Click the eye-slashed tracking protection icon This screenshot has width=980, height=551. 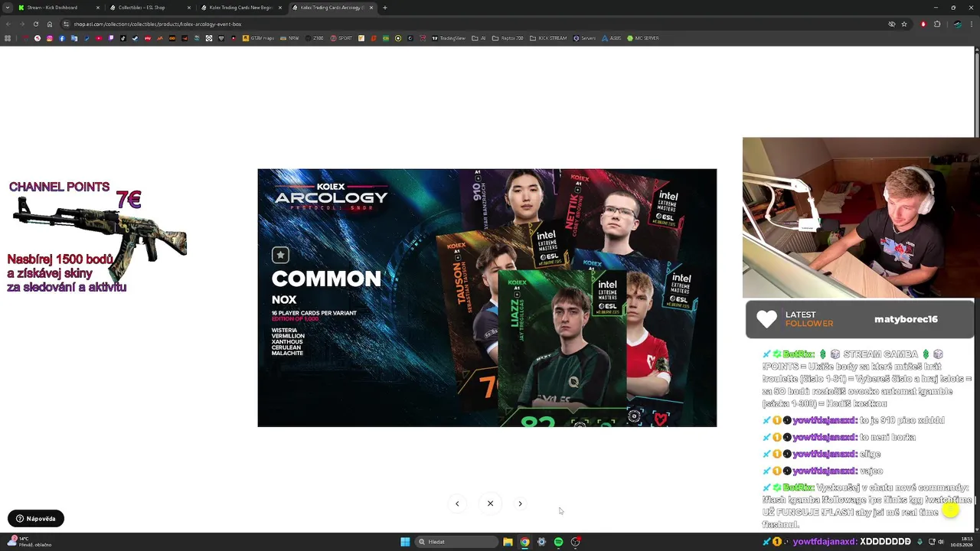(891, 24)
